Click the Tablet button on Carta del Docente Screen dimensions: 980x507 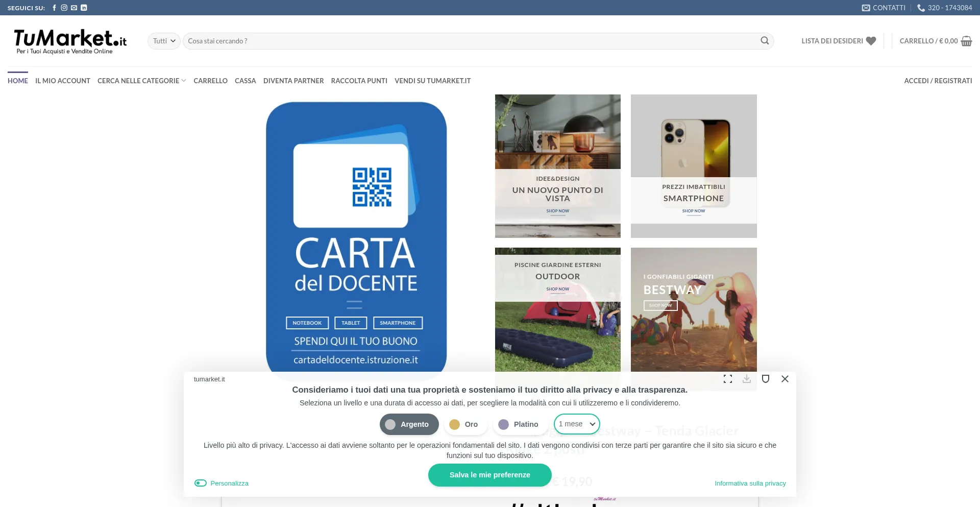click(x=351, y=323)
